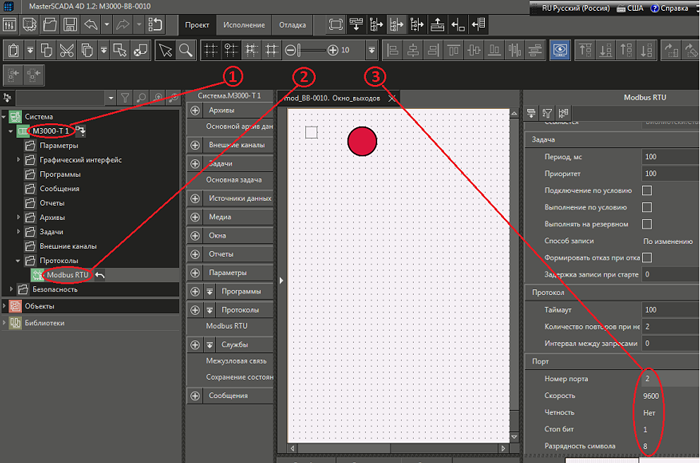Click the zoom slider in toolbar
The height and width of the screenshot is (463, 700).
pos(315,49)
